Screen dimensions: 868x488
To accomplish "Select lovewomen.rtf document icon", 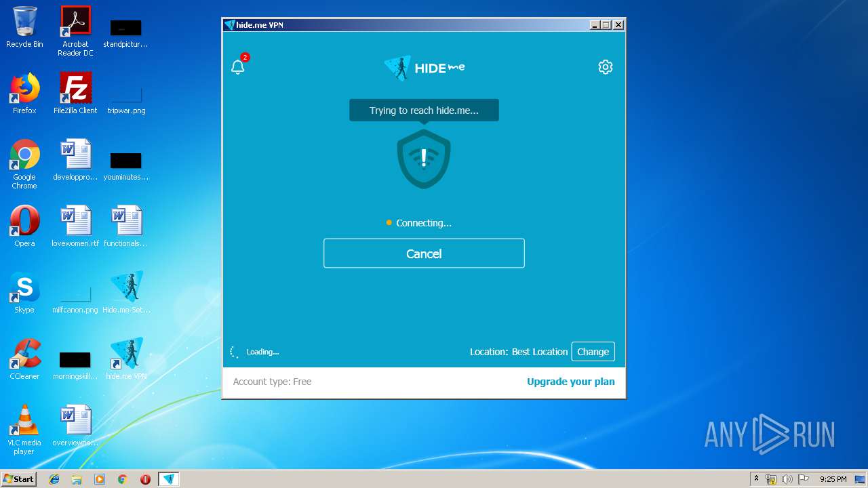I will tap(75, 226).
